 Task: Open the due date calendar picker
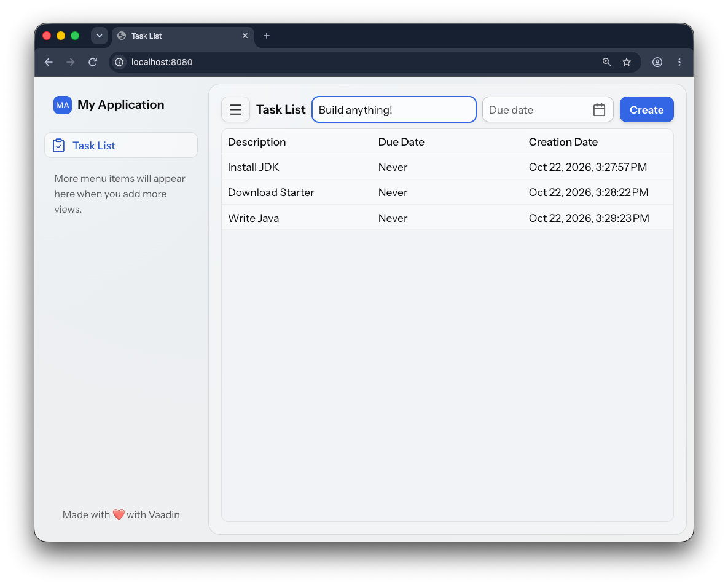(599, 109)
